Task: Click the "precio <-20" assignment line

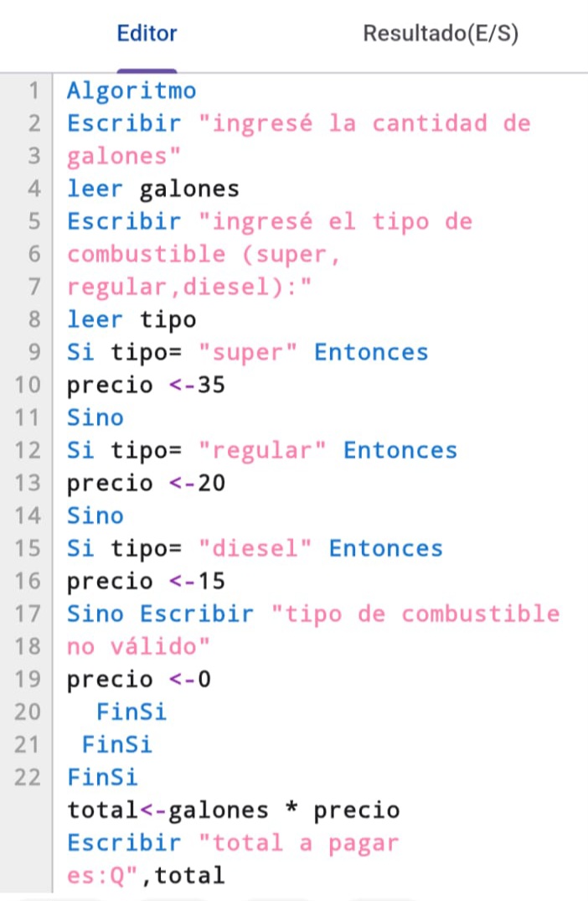Action: 146,484
